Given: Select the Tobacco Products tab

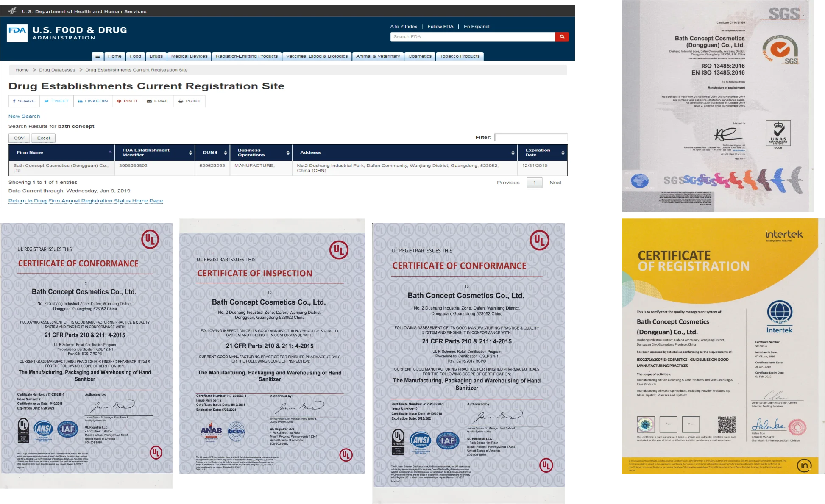Looking at the screenshot, I should coord(460,56).
